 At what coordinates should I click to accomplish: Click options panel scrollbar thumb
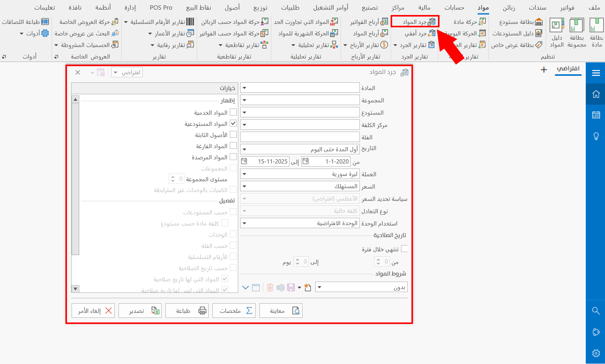pyautogui.click(x=75, y=179)
